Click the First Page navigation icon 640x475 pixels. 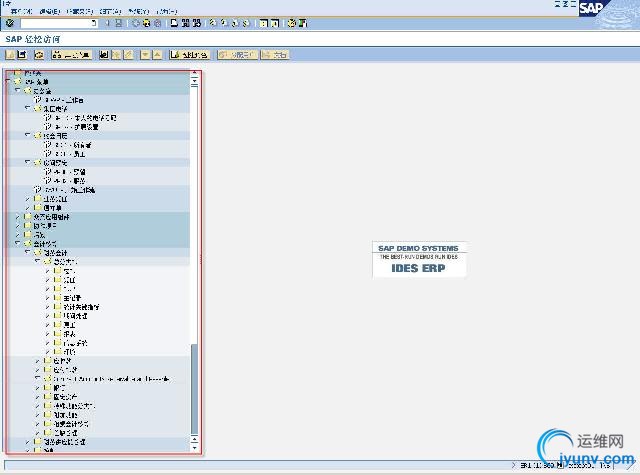point(213,23)
